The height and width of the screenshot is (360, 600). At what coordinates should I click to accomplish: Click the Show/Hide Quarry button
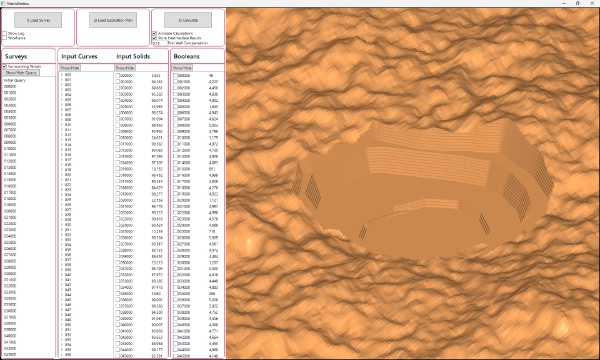21,73
